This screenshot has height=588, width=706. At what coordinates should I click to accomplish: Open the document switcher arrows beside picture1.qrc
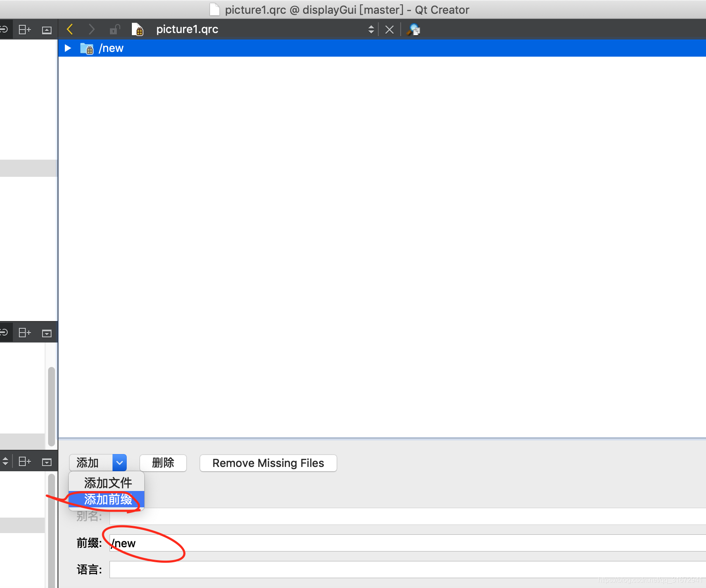tap(371, 29)
